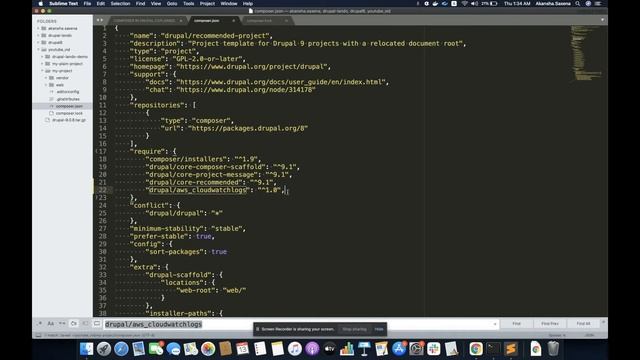
Task: Close the composer.json tab
Action: pyautogui.click(x=233, y=20)
